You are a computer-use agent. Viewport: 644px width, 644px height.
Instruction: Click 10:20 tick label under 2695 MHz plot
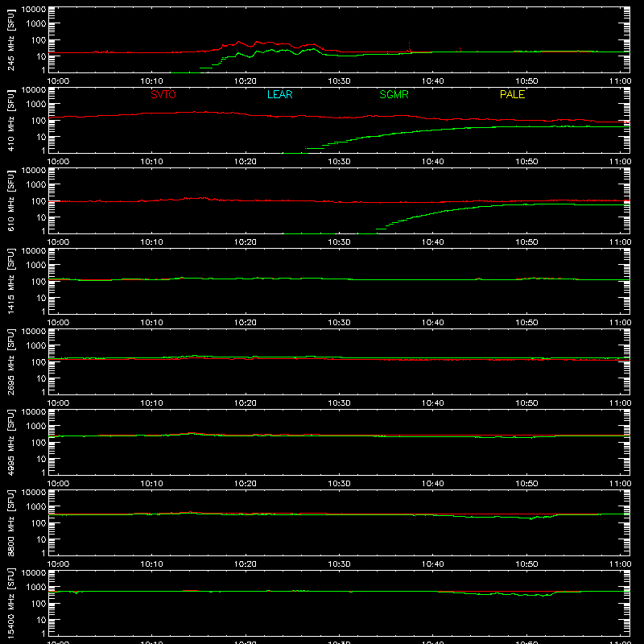click(x=246, y=403)
